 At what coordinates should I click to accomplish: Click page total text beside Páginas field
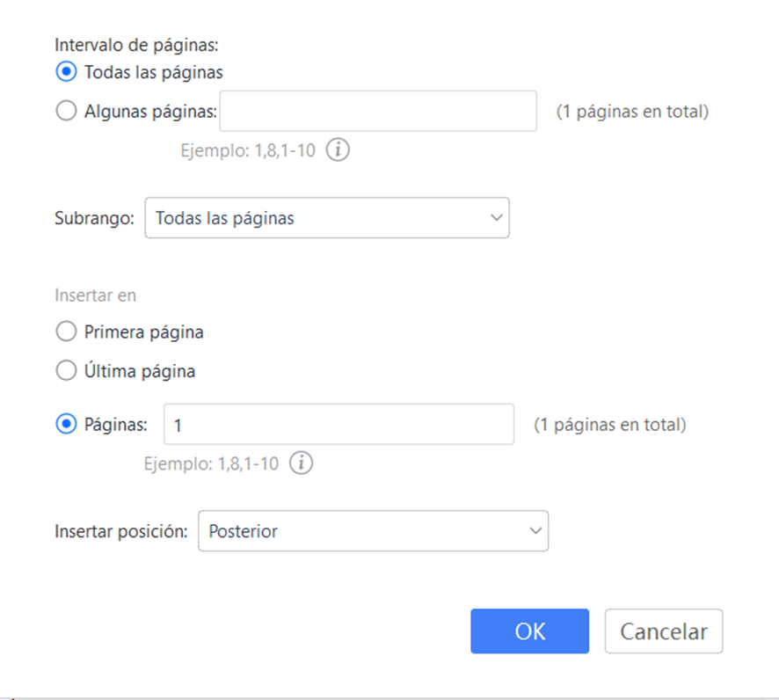click(x=609, y=425)
